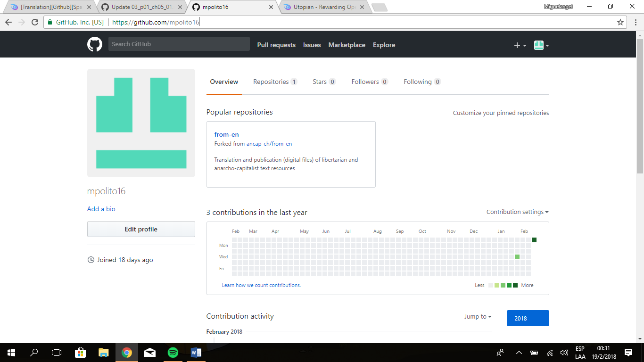Image resolution: width=644 pixels, height=362 pixels.
Task: Show hidden system tray icons chevron
Action: tap(519, 353)
